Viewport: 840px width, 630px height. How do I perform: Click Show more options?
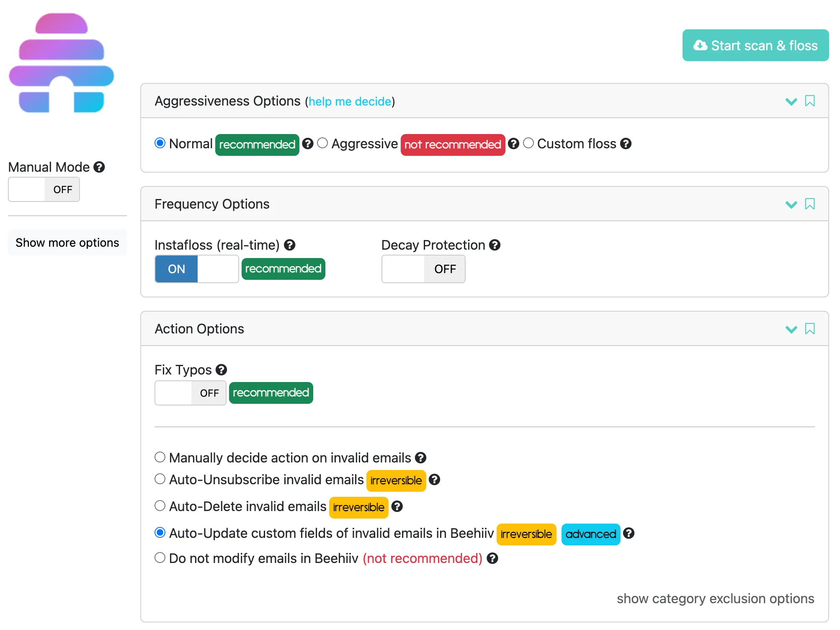coord(67,243)
